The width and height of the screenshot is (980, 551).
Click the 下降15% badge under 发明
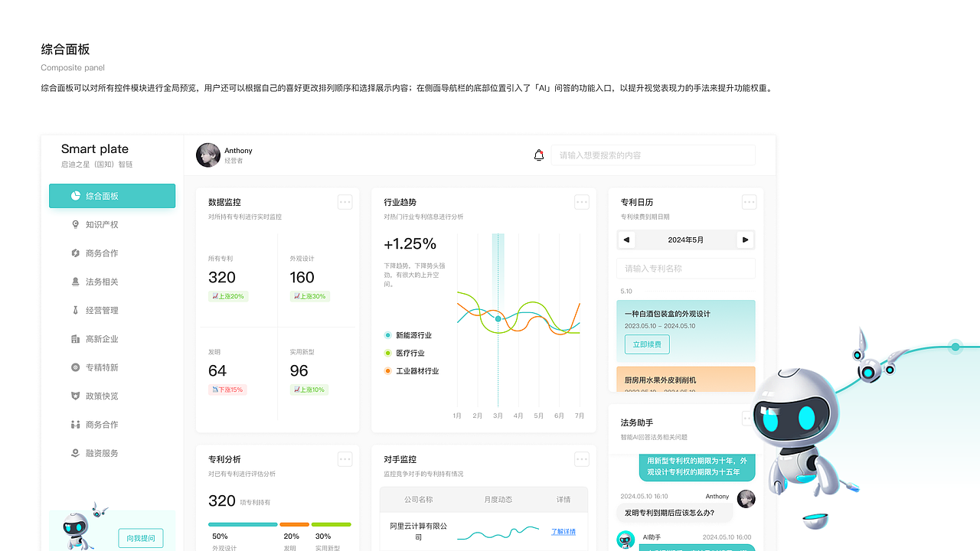pos(227,390)
